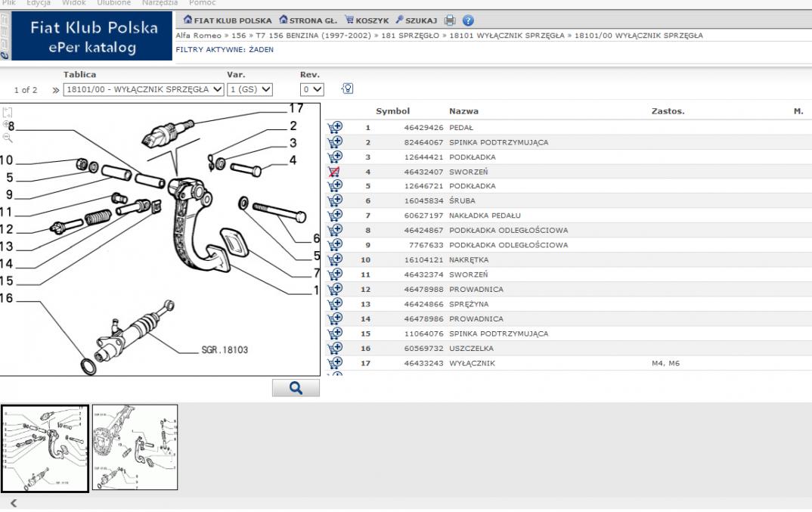
Task: Expand the Rev. dropdown
Action: pyautogui.click(x=311, y=89)
